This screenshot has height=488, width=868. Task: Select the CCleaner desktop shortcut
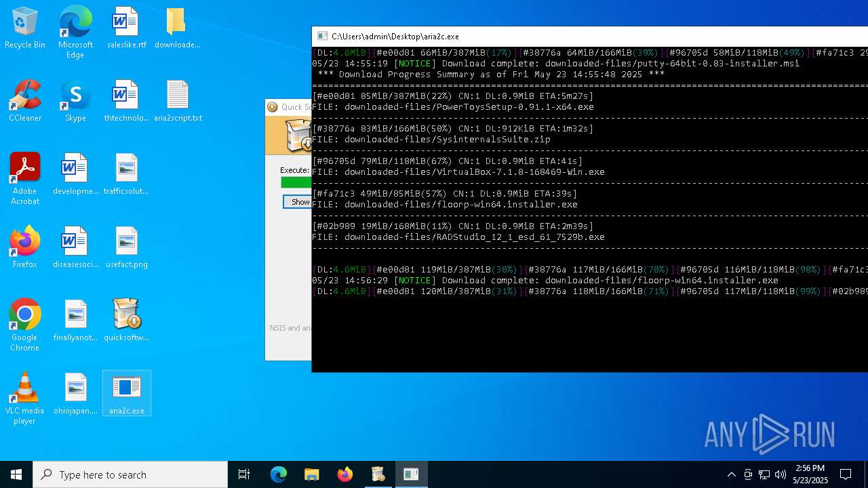coord(25,102)
